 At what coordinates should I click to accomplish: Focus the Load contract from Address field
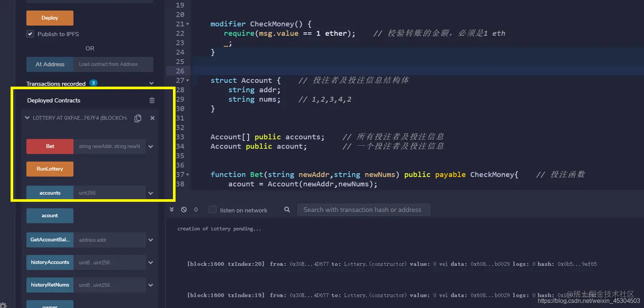pos(113,64)
